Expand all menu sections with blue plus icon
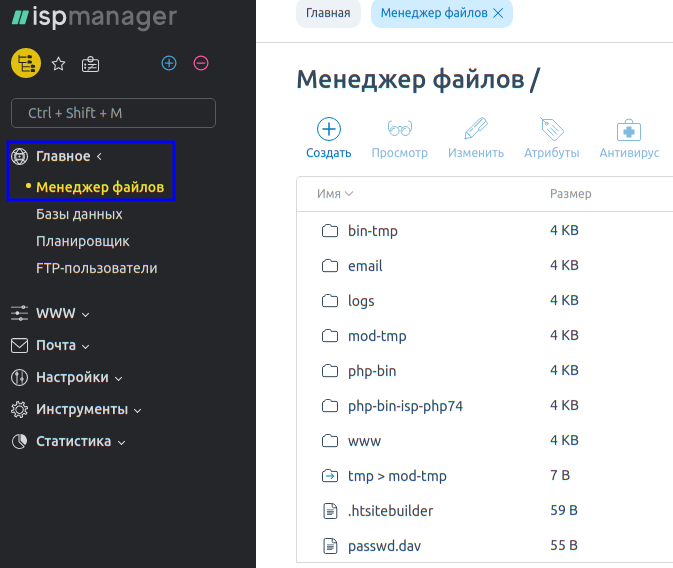The image size is (673, 568). click(169, 63)
